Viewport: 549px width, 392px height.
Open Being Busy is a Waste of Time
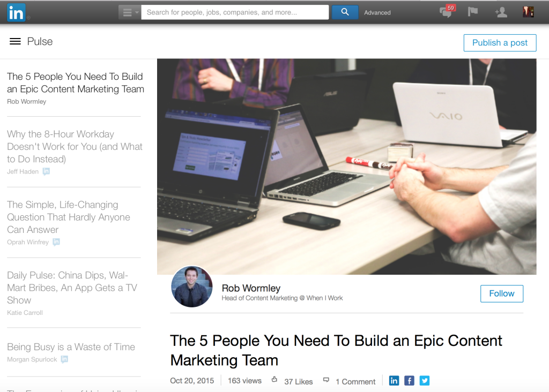pyautogui.click(x=71, y=347)
